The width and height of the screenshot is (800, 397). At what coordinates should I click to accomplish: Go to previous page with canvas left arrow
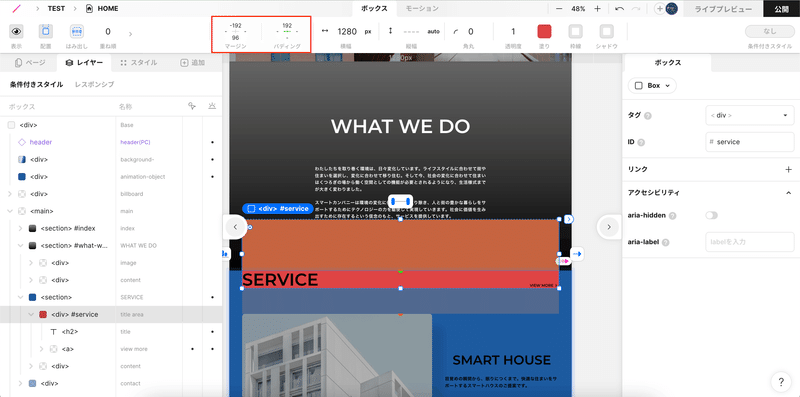[235, 227]
